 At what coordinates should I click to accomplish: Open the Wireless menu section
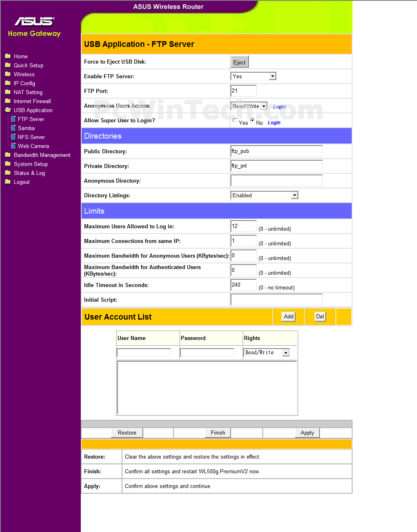24,74
